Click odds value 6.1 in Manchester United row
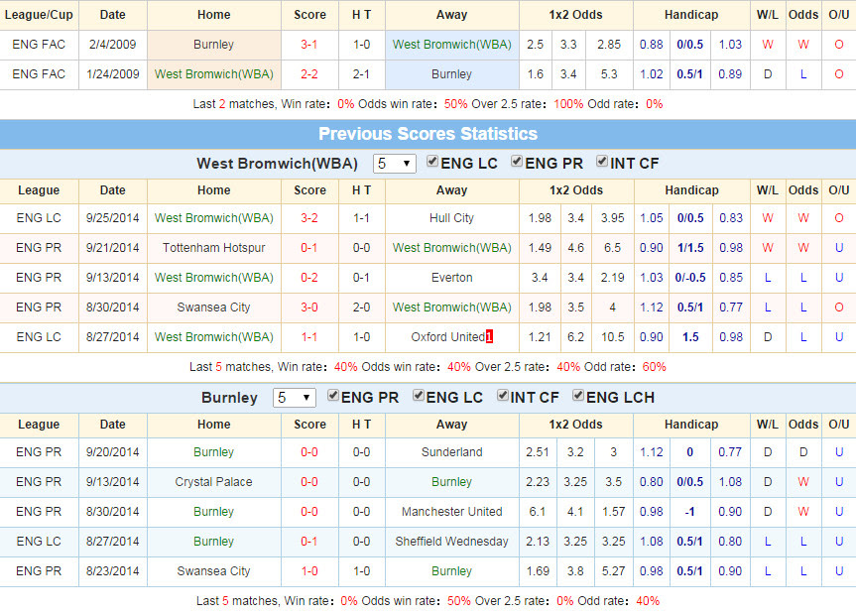The height and width of the screenshot is (616, 856). tap(538, 512)
